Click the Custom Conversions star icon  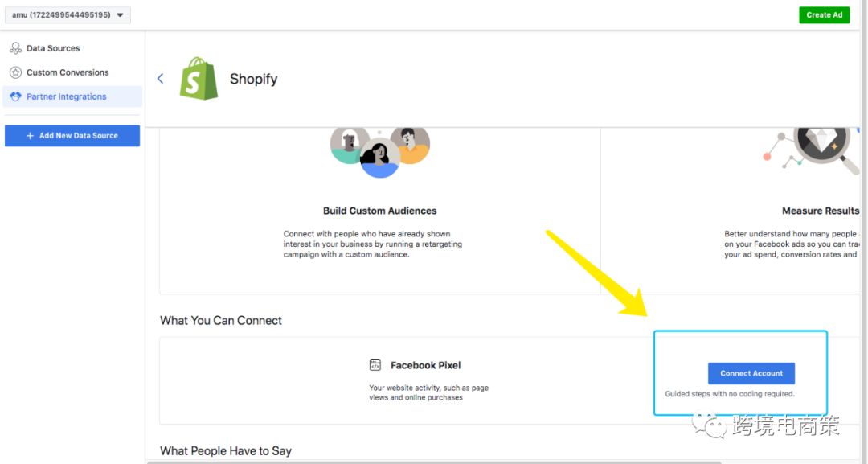(x=15, y=72)
